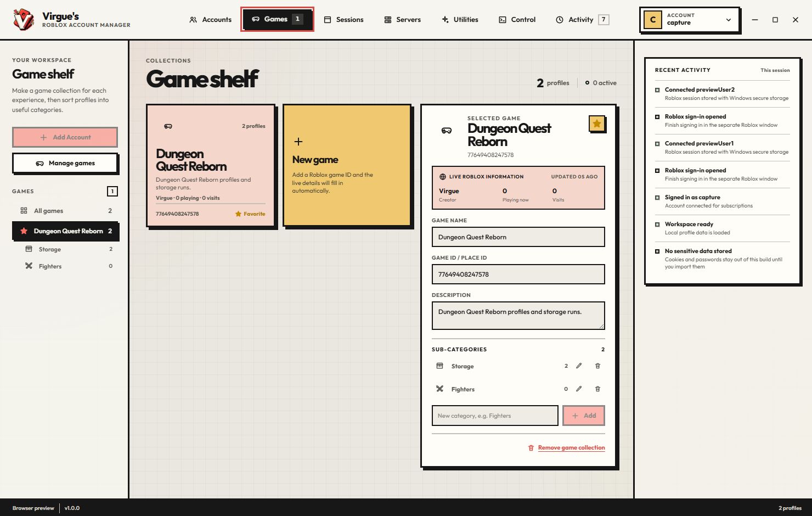Image resolution: width=812 pixels, height=516 pixels.
Task: Click the v1.0.0 version label
Action: [72, 508]
